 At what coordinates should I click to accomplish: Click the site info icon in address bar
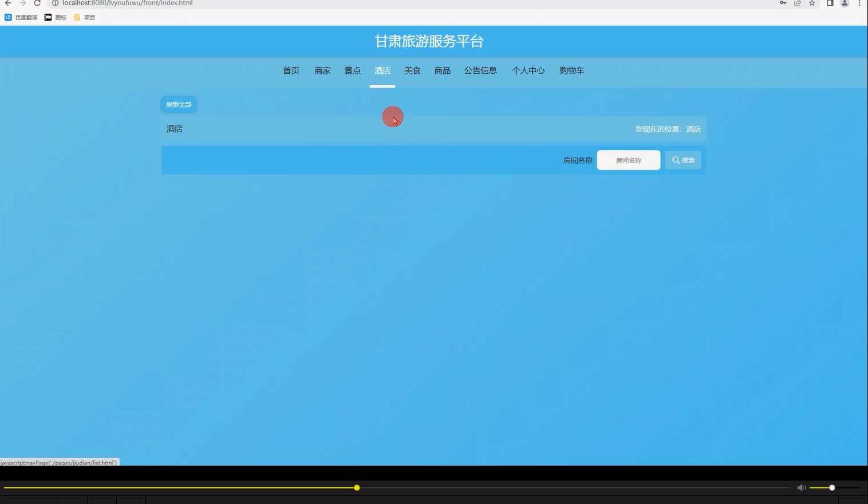pyautogui.click(x=56, y=3)
